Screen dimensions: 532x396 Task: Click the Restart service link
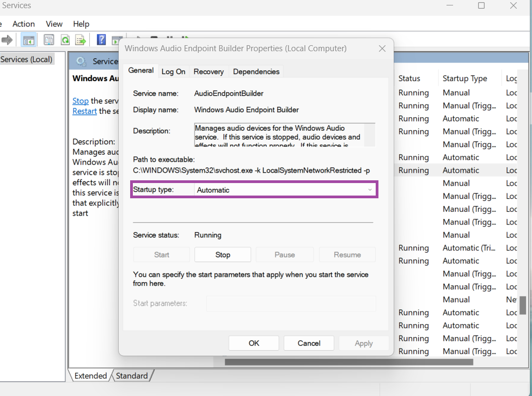point(84,111)
